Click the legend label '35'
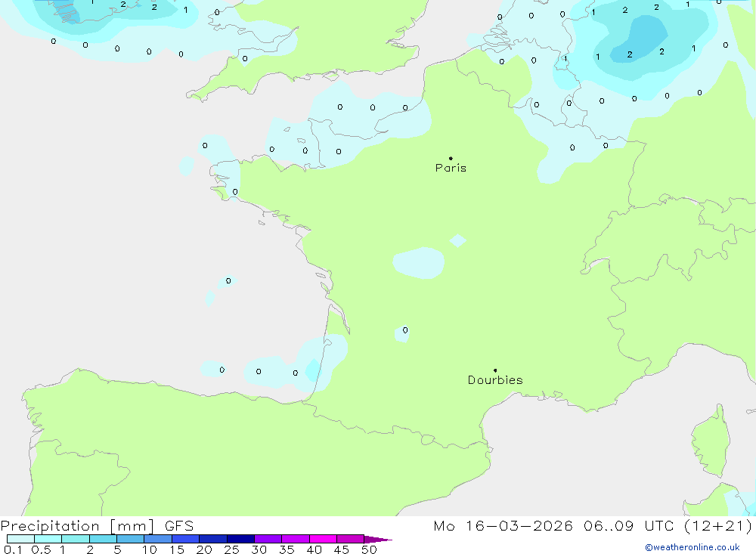The image size is (756, 554). click(287, 549)
